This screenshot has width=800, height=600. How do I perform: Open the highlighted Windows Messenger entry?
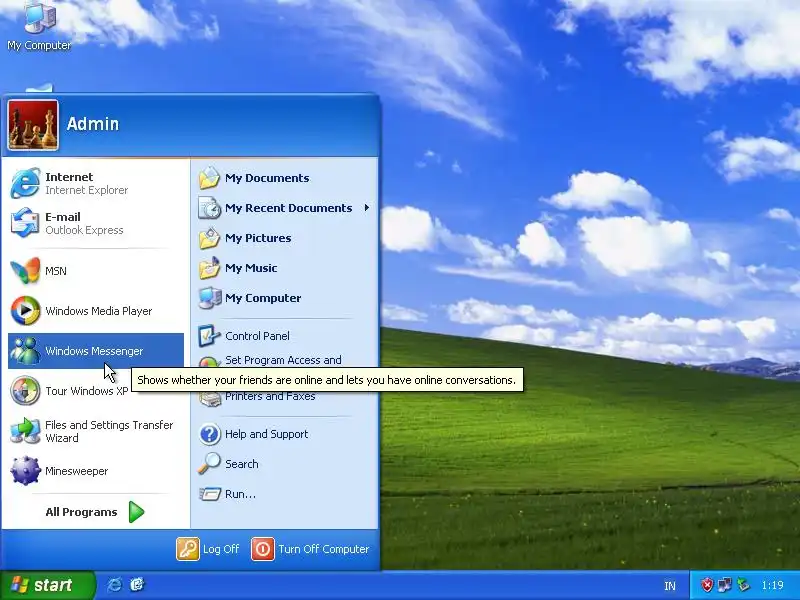pyautogui.click(x=95, y=351)
